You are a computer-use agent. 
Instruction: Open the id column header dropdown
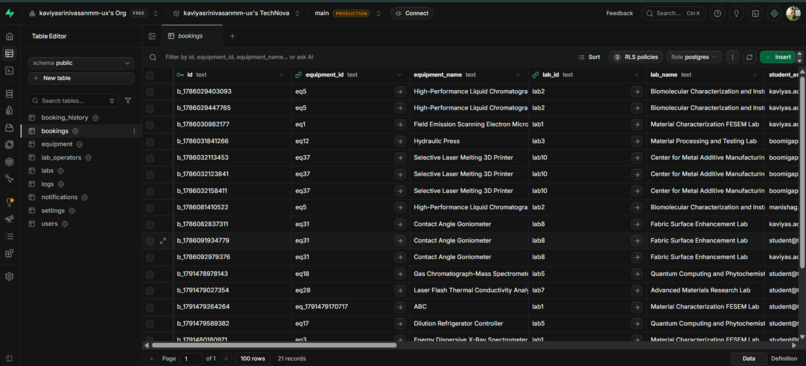coord(281,75)
